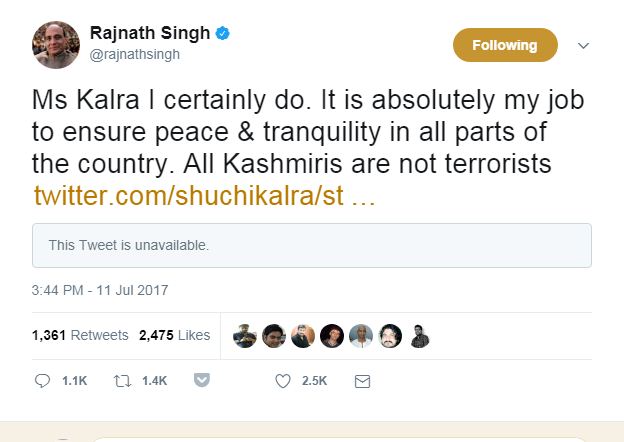Open the @rajnathsingh handle
This screenshot has height=442, width=624.
click(135, 55)
